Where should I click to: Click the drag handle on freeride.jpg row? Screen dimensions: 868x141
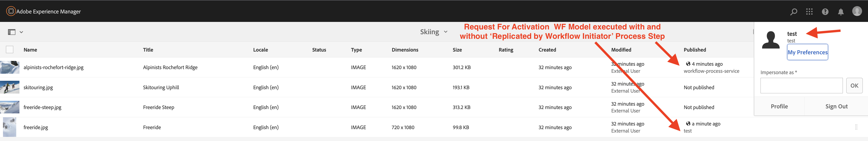click(x=856, y=127)
